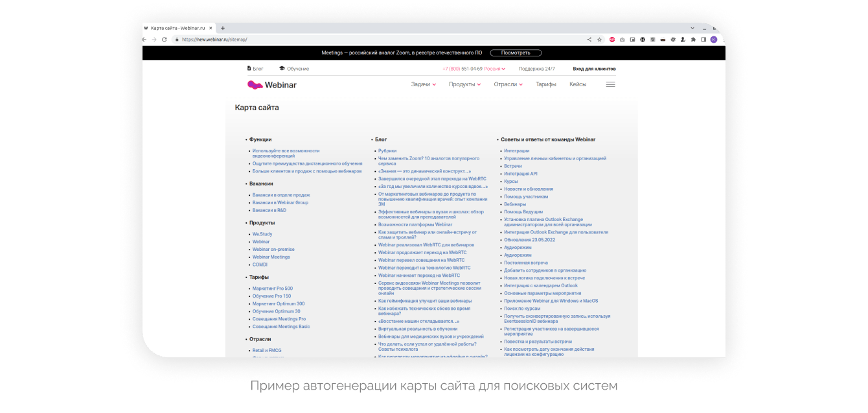Click the 'Блог' sitemap heading
The height and width of the screenshot is (413, 868).
click(381, 139)
